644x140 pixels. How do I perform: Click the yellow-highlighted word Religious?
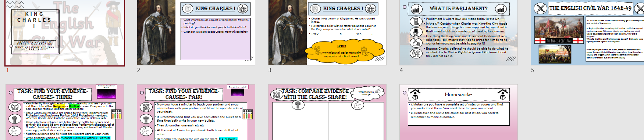[59, 106]
